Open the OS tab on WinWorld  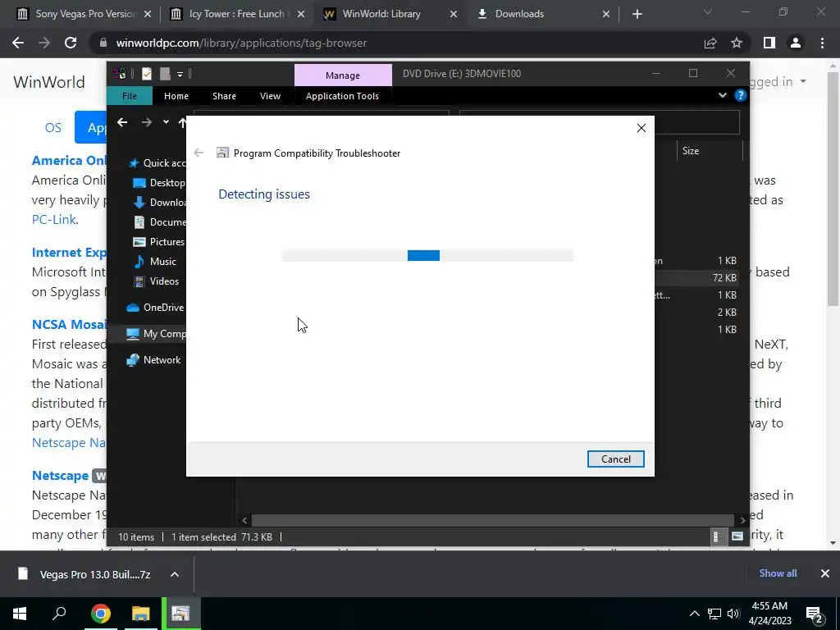[x=53, y=127]
